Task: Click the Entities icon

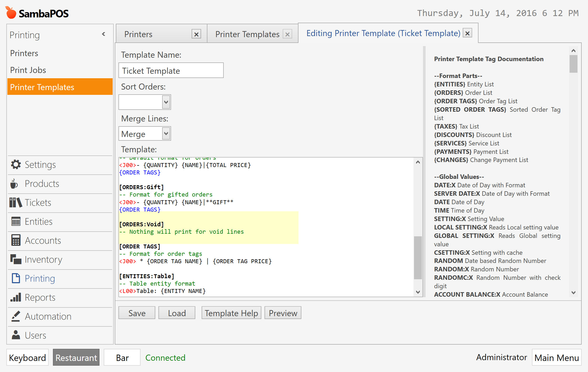Action: [x=16, y=221]
